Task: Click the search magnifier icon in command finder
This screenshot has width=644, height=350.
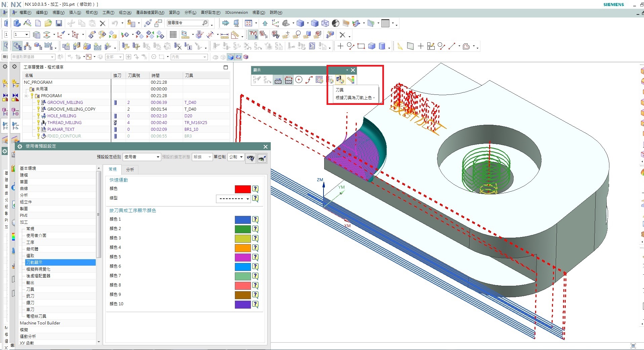Action: tap(205, 23)
